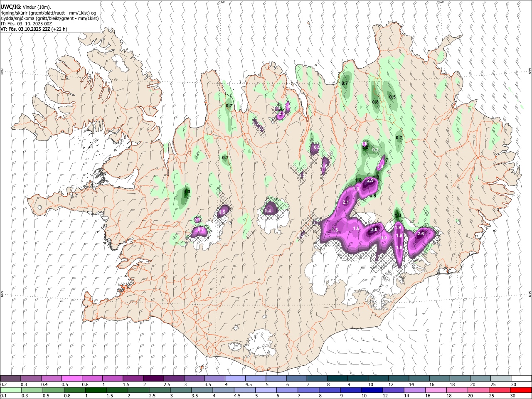Screen dimensions: 532x399
Task: Click the bright pink 0.5 swatch in top legend row
Action: point(71,379)
